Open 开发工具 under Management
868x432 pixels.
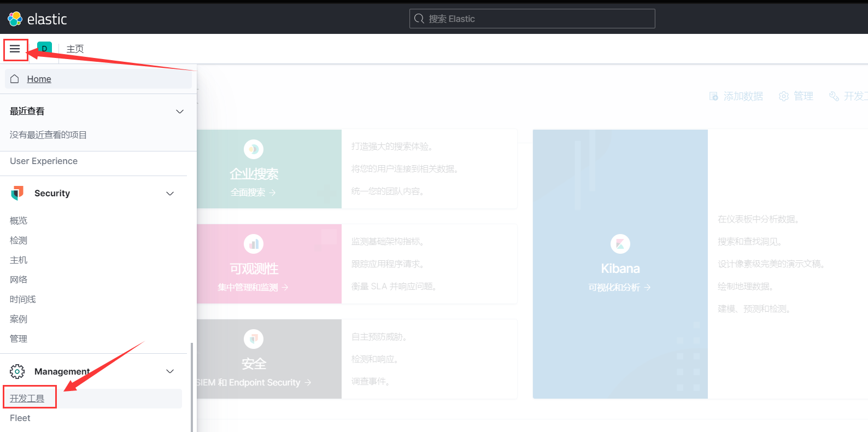(27, 399)
